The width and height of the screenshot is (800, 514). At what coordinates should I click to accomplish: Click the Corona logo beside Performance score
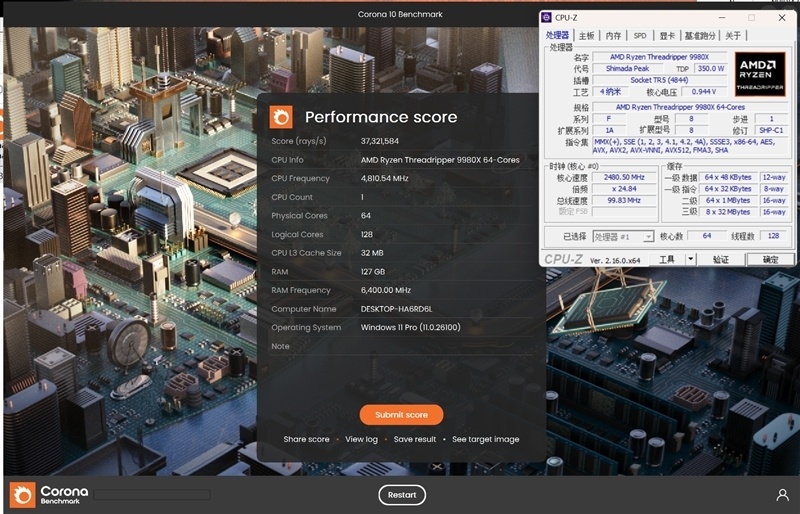[x=281, y=117]
